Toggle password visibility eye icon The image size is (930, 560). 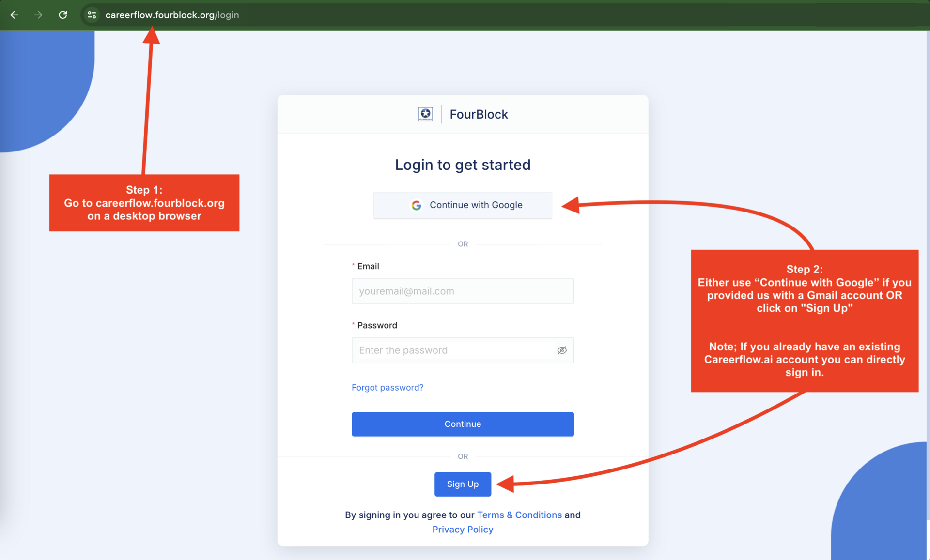click(562, 350)
